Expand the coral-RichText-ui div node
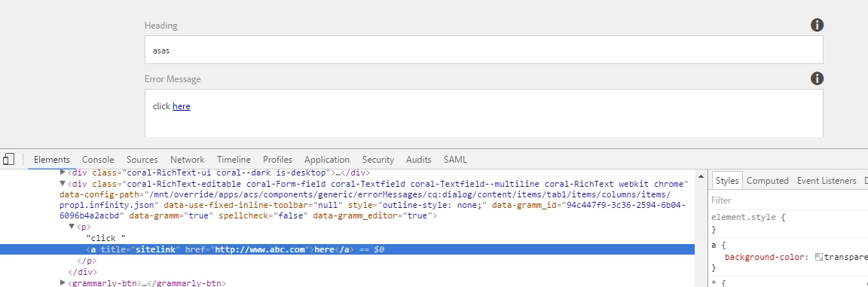This screenshot has width=868, height=287. point(63,173)
